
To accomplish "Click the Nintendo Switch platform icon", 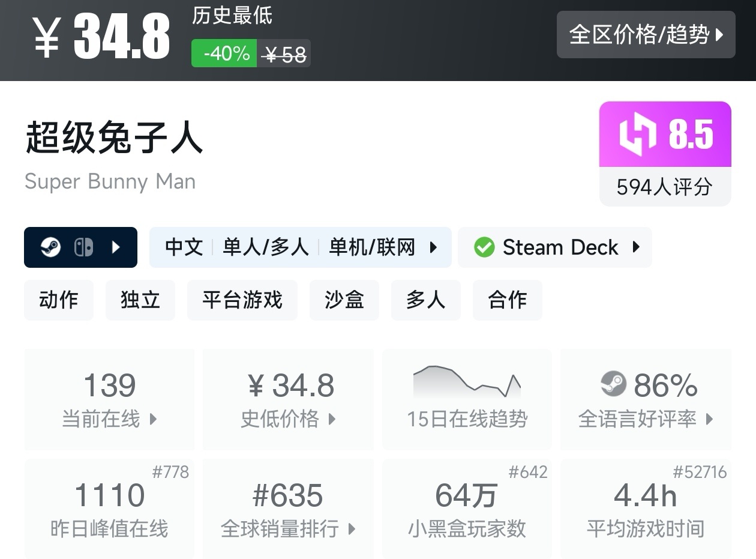I will pos(83,247).
